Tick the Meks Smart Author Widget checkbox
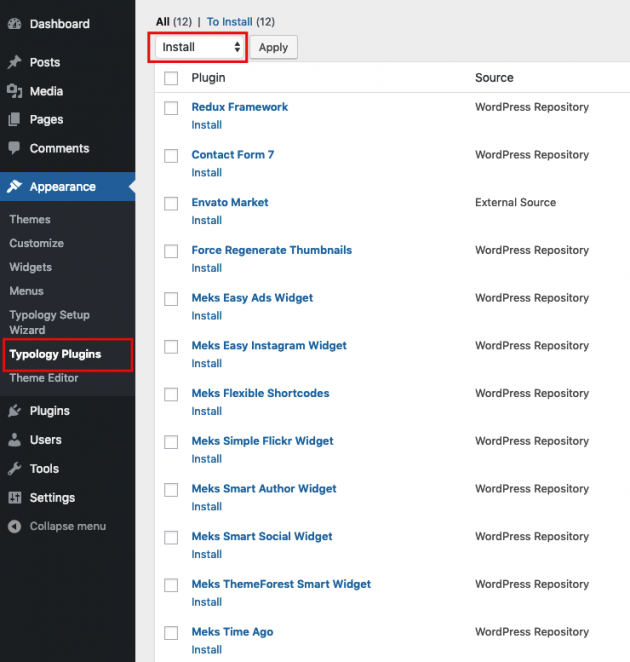 171,489
